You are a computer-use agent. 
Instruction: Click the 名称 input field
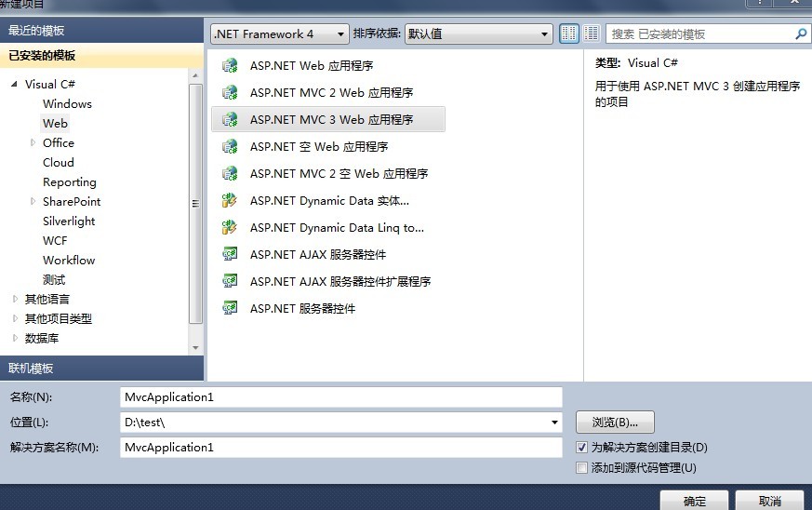pyautogui.click(x=340, y=397)
